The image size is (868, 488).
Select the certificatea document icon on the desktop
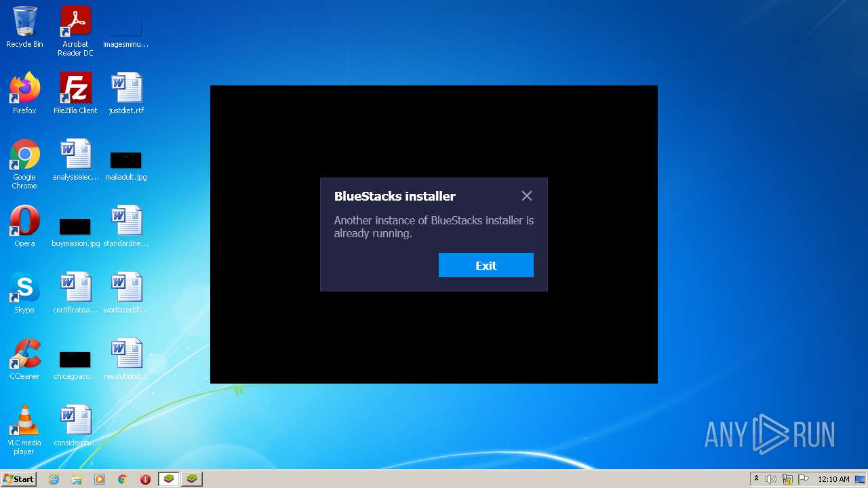tap(75, 293)
